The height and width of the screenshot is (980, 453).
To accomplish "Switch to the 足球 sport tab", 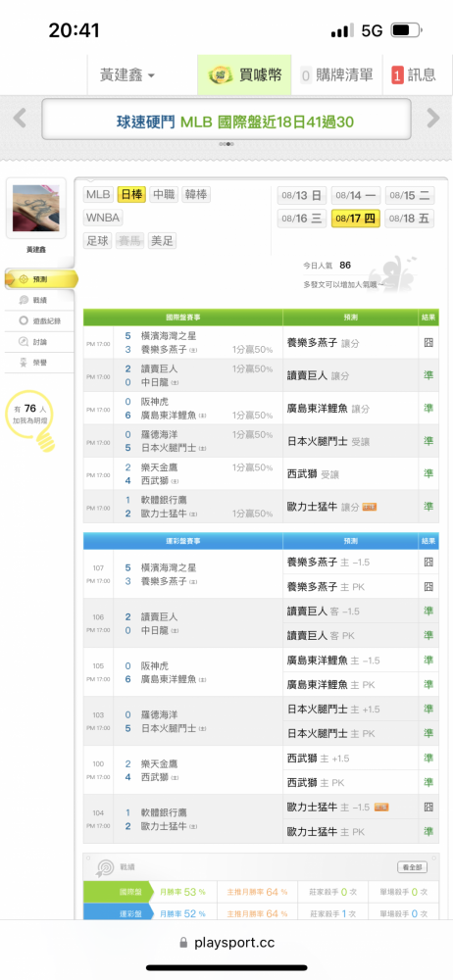I will [x=98, y=241].
